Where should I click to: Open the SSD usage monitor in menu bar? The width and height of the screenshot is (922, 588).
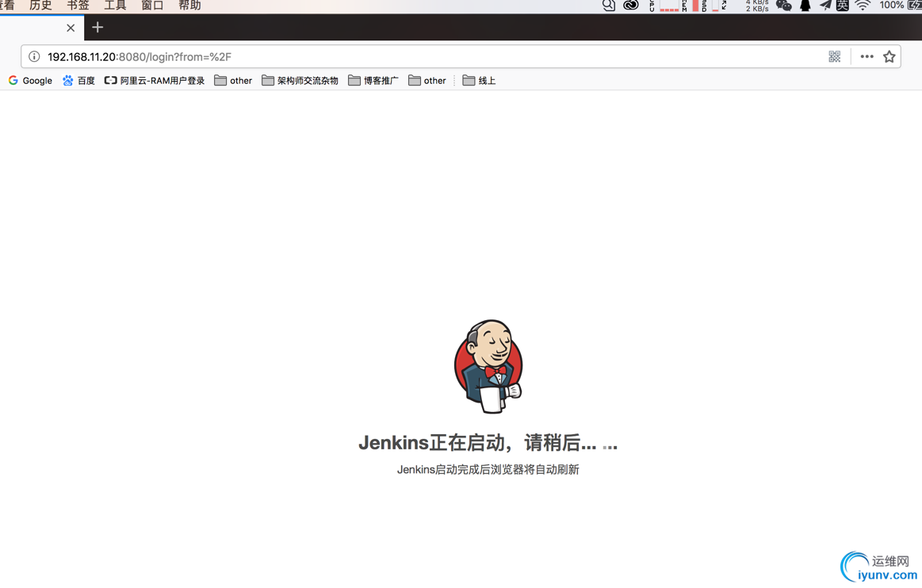pyautogui.click(x=710, y=6)
